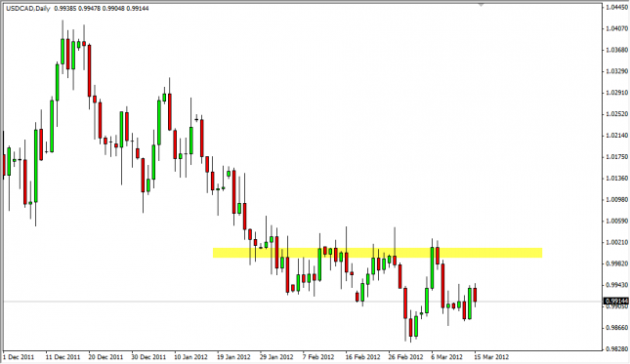Click the 30 Dec 2011 date label
The image size is (630, 364).
tap(148, 357)
